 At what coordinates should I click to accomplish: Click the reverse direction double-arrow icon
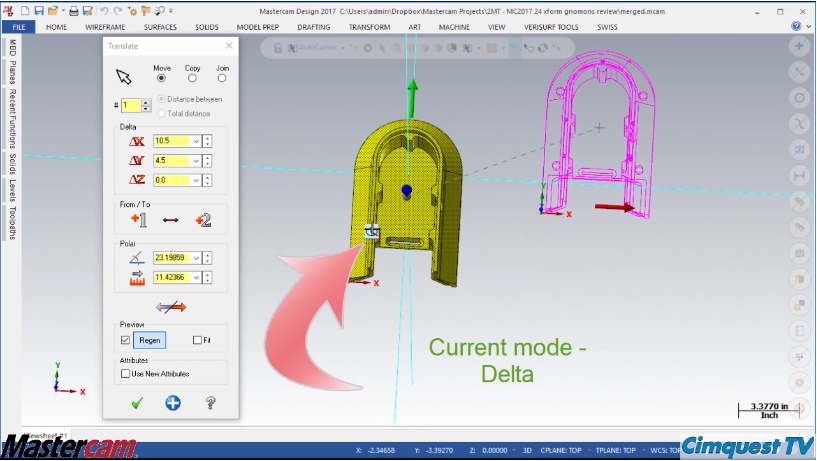(x=171, y=307)
